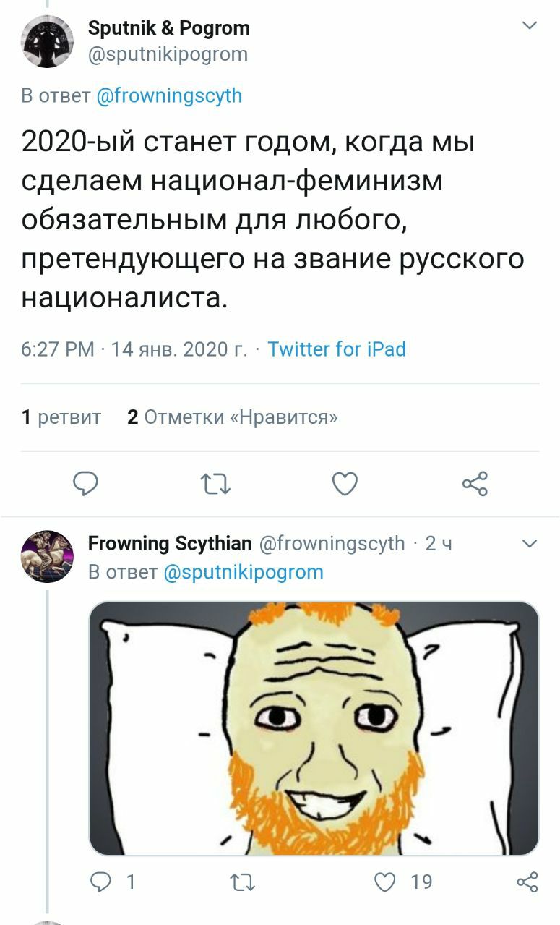Select the Sputnik & Pogrom display name
560x925 pixels.
(169, 28)
